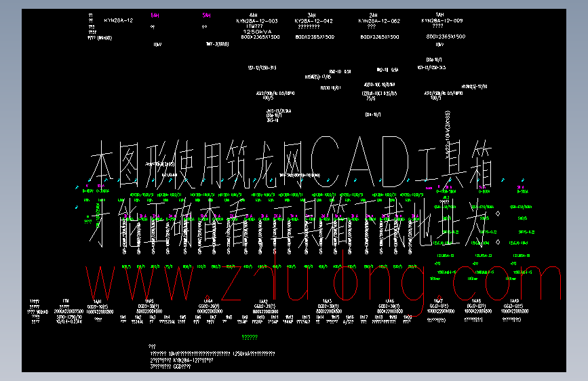This screenshot has width=588, height=381.
Task: Select the green question-mark title text
Action: click(x=250, y=337)
